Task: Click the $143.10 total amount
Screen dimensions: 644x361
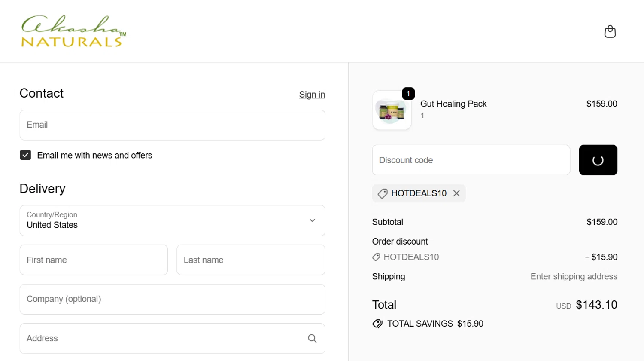Action: point(596,305)
